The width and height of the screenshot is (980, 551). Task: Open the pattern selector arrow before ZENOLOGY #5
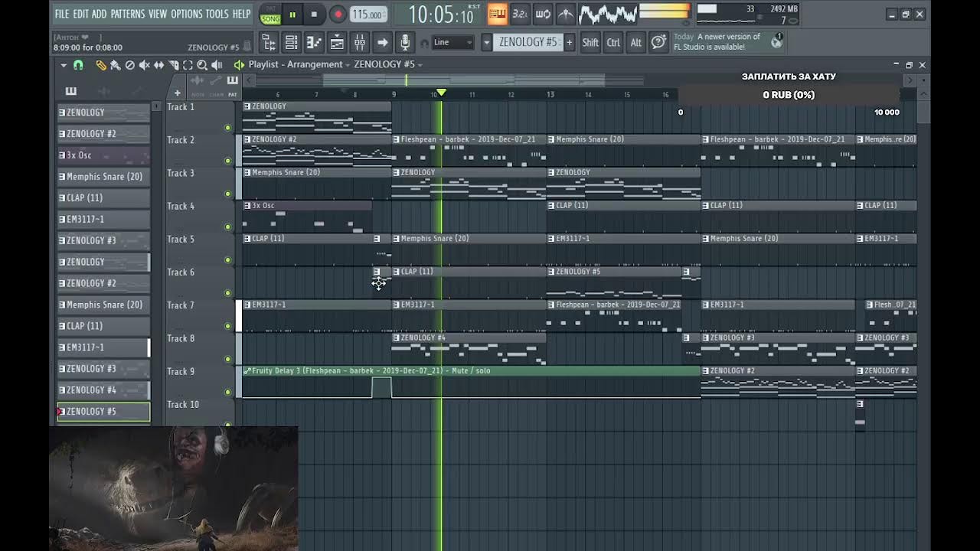486,42
